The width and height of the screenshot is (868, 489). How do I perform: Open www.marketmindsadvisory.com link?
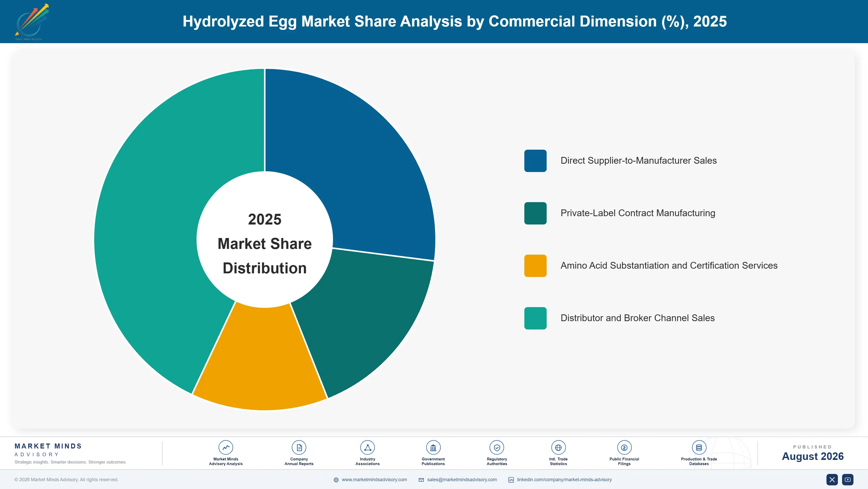click(374, 480)
